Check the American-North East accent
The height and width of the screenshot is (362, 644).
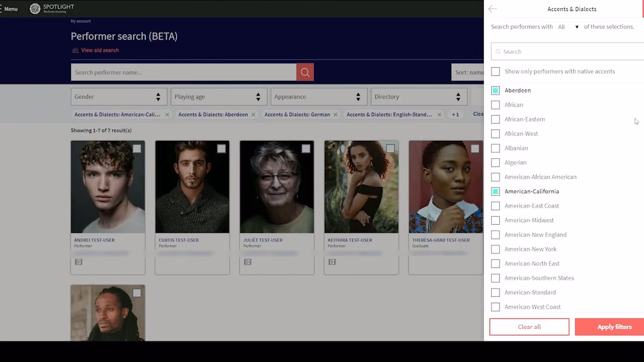click(496, 263)
